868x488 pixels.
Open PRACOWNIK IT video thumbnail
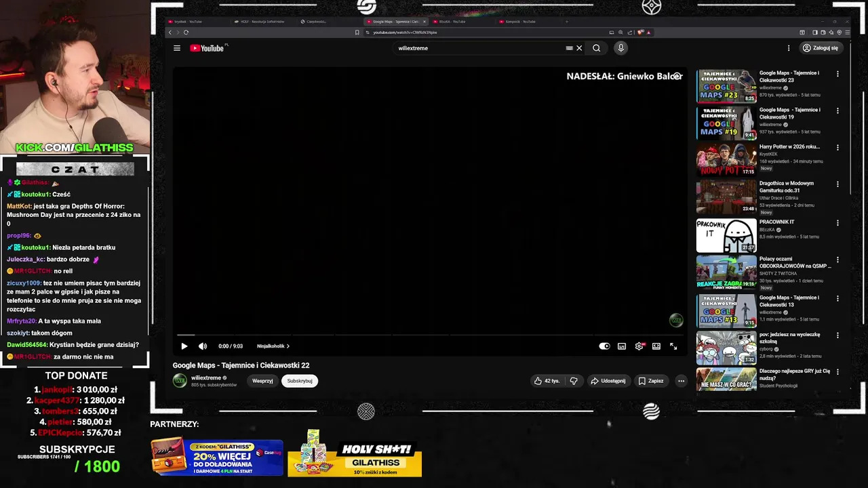tap(726, 235)
